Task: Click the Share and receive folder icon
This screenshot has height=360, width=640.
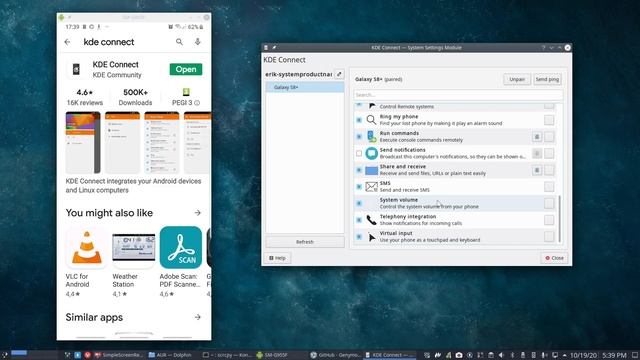Action: click(x=371, y=170)
